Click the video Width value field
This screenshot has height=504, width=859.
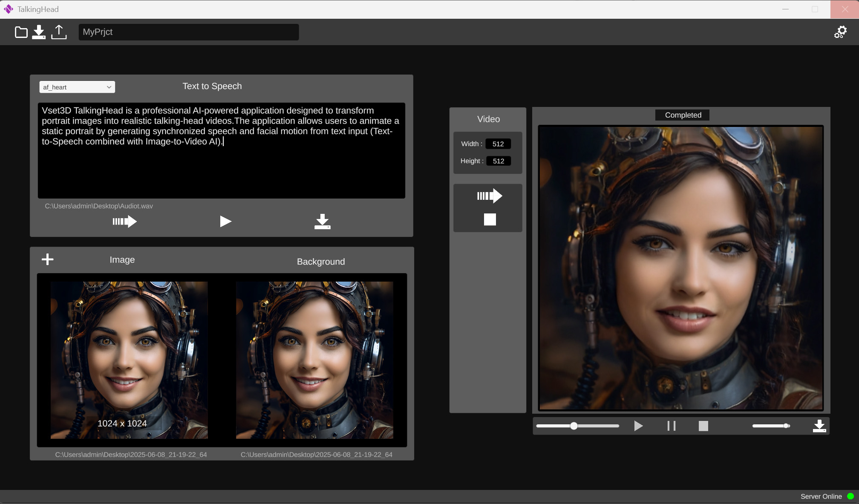point(498,144)
